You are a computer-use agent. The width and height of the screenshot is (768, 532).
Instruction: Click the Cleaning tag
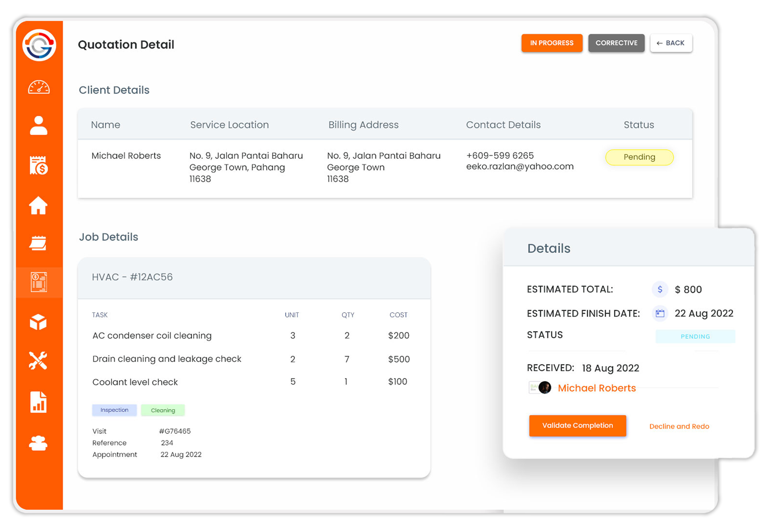pyautogui.click(x=163, y=410)
